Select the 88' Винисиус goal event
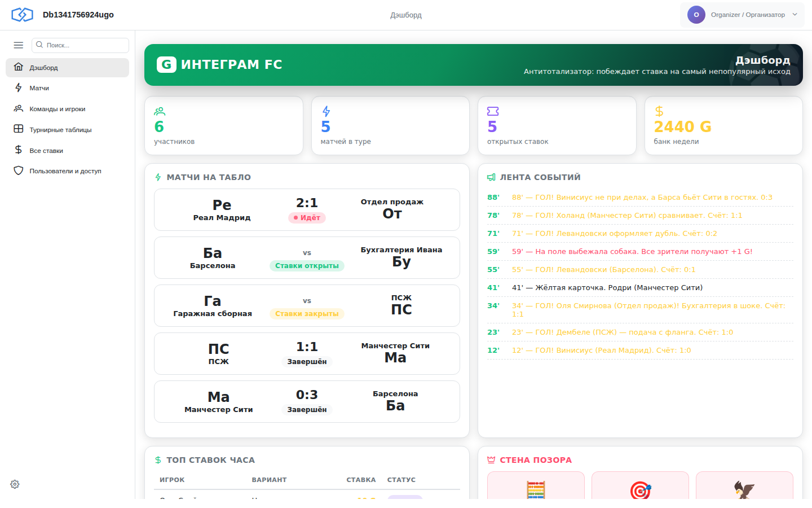This screenshot has width=812, height=508. (x=640, y=198)
